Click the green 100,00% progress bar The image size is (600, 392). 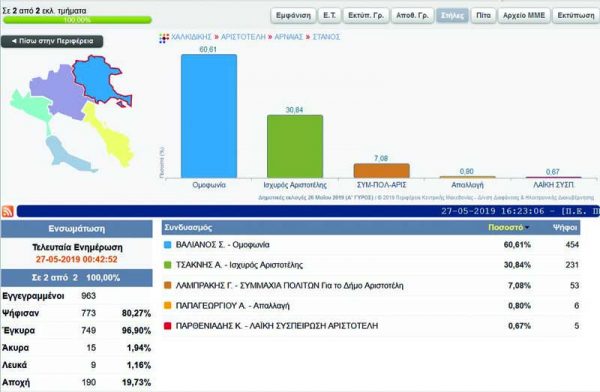[x=77, y=20]
